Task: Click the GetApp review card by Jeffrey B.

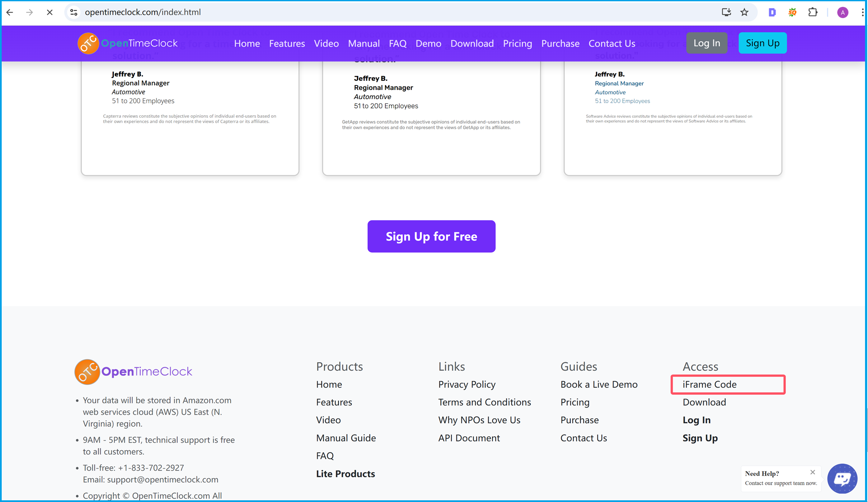Action: pos(431,118)
